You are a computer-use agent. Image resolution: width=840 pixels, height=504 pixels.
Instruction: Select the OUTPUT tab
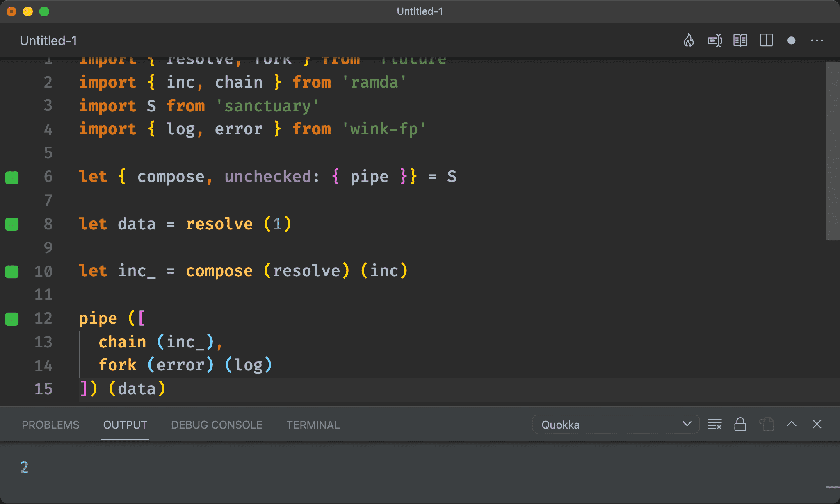(125, 425)
